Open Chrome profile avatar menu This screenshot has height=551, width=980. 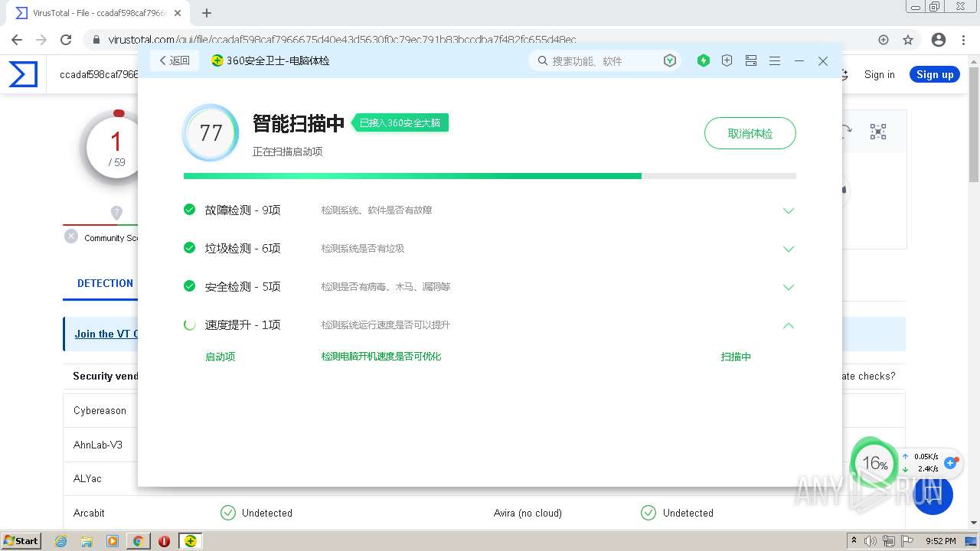coord(938,40)
